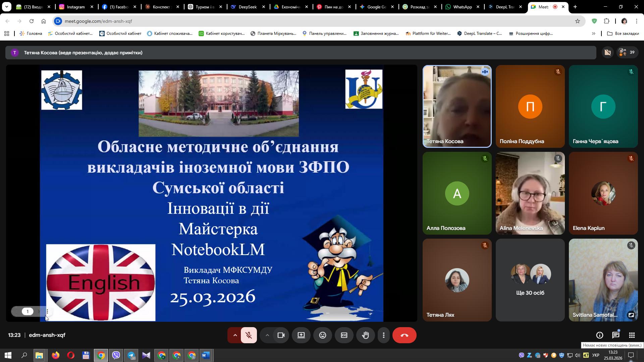644x362 pixels.
Task: Turn on the camera
Action: (281, 335)
